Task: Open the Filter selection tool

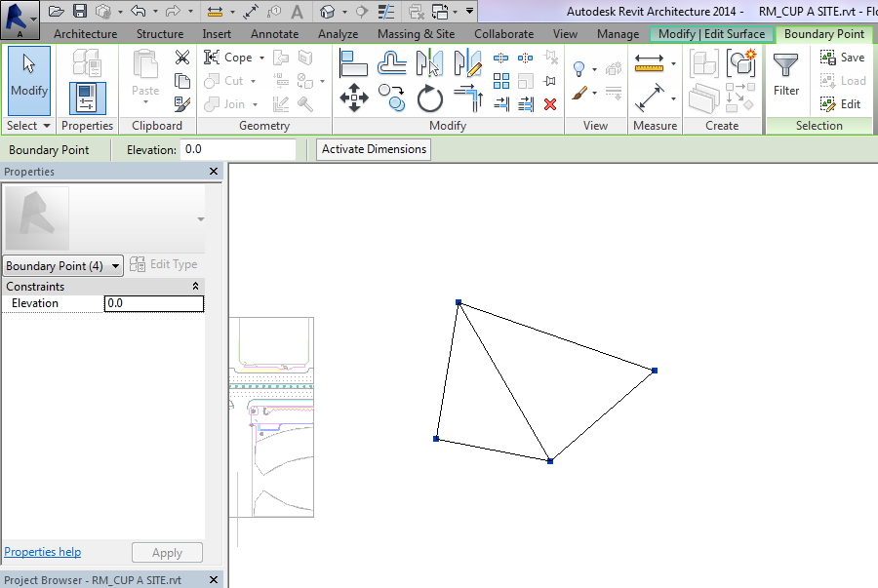Action: click(x=786, y=75)
